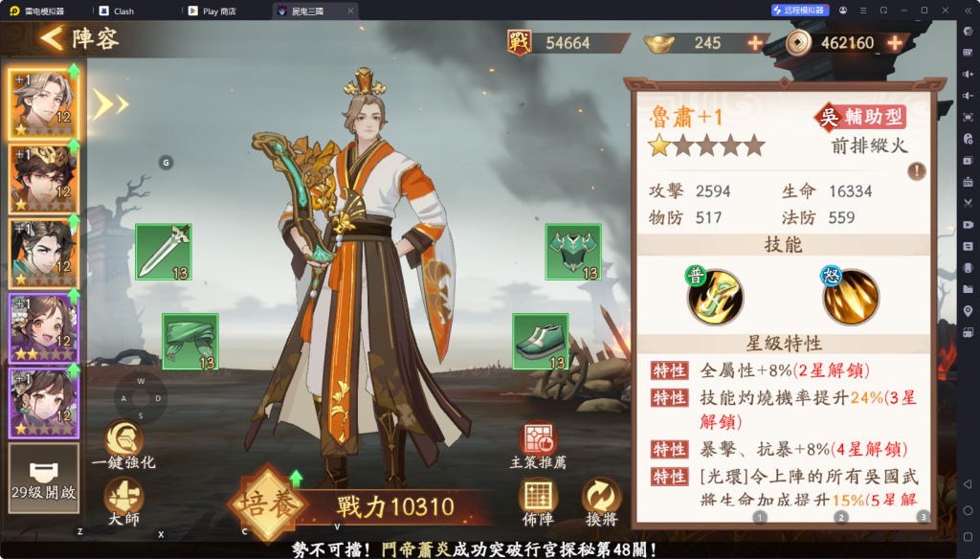The image size is (980, 559).
Task: View the 怒 rage skill icon
Action: point(850,297)
